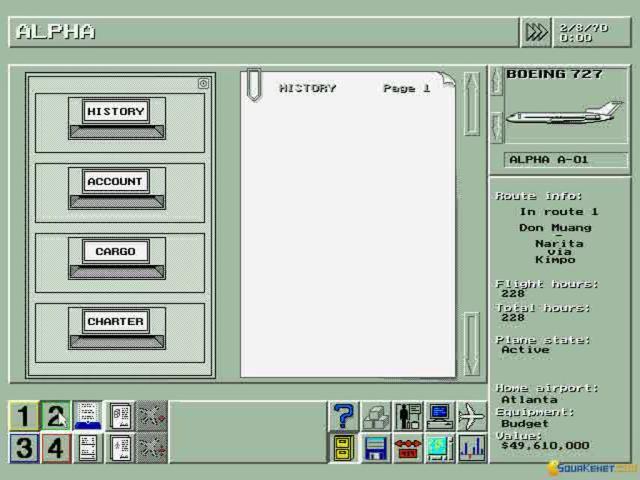This screenshot has height=480, width=640.
Task: Click the ALPHA airline title
Action: [x=55, y=32]
